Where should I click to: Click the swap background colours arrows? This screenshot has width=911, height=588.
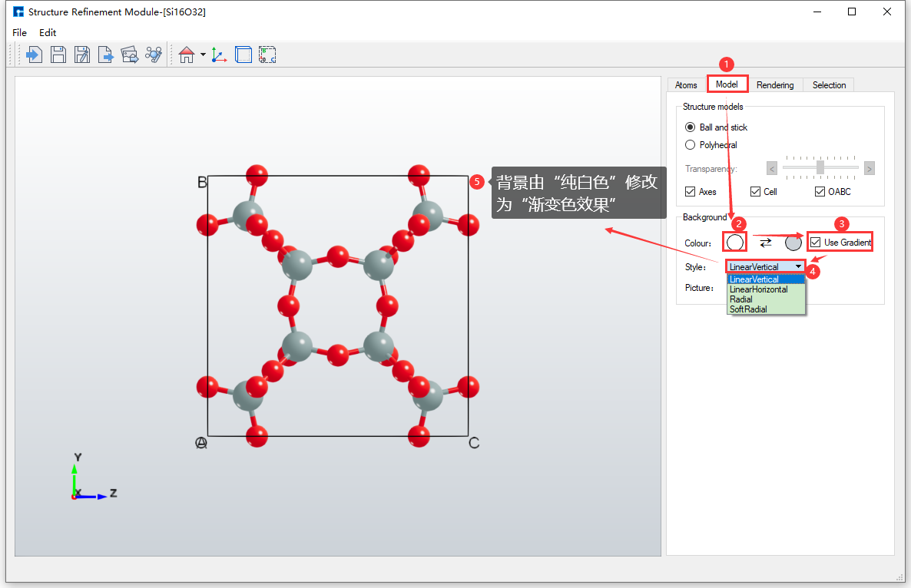765,243
